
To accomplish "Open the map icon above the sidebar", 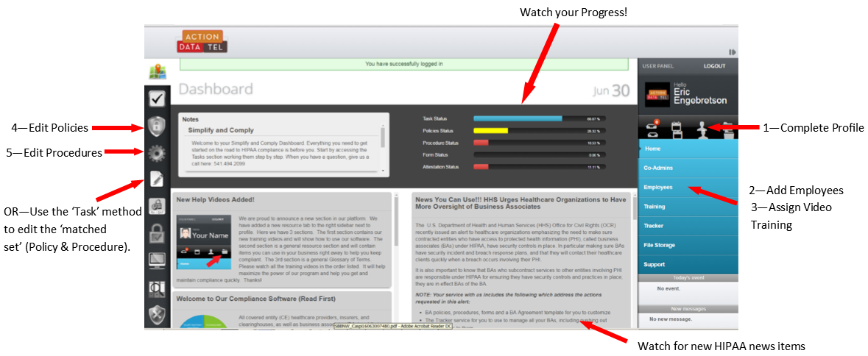I will 158,72.
